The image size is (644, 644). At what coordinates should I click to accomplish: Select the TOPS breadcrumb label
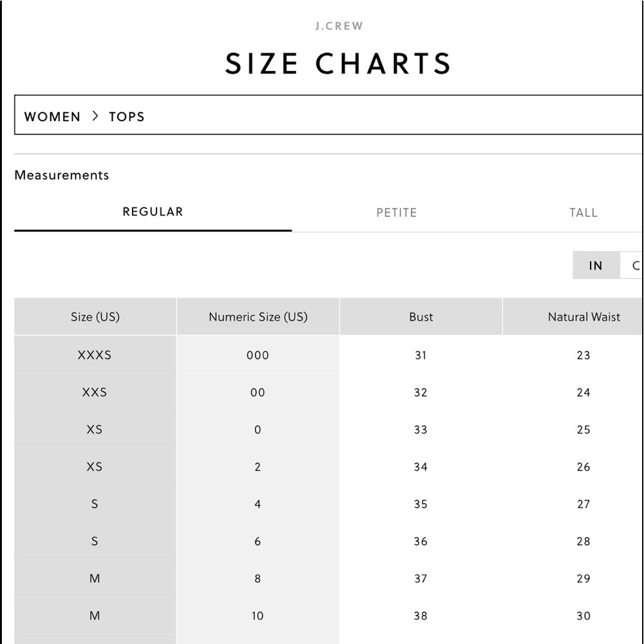(x=126, y=117)
